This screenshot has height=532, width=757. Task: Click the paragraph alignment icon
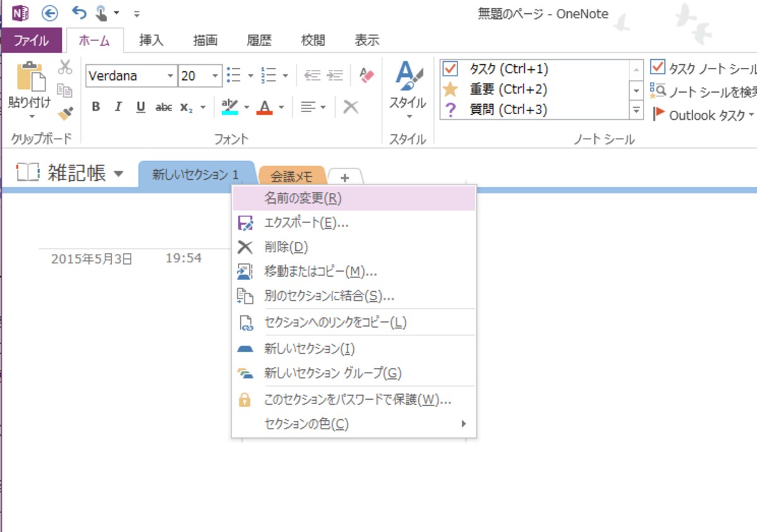pos(308,107)
